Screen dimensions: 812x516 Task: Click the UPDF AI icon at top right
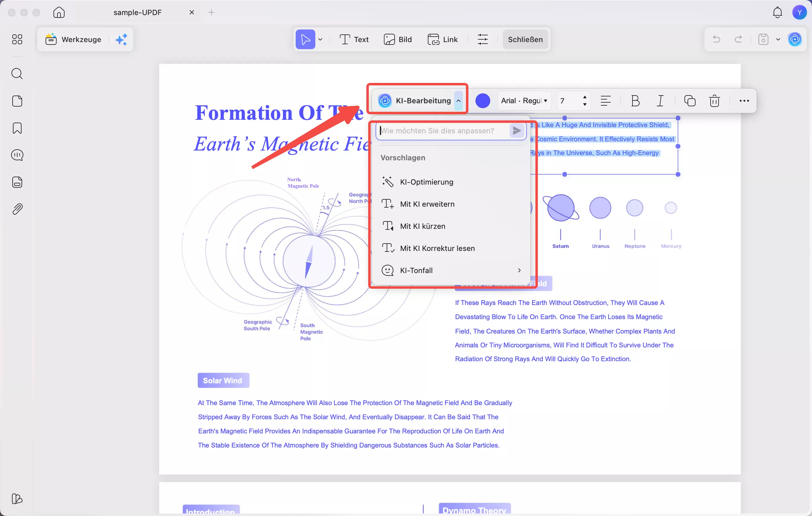795,39
